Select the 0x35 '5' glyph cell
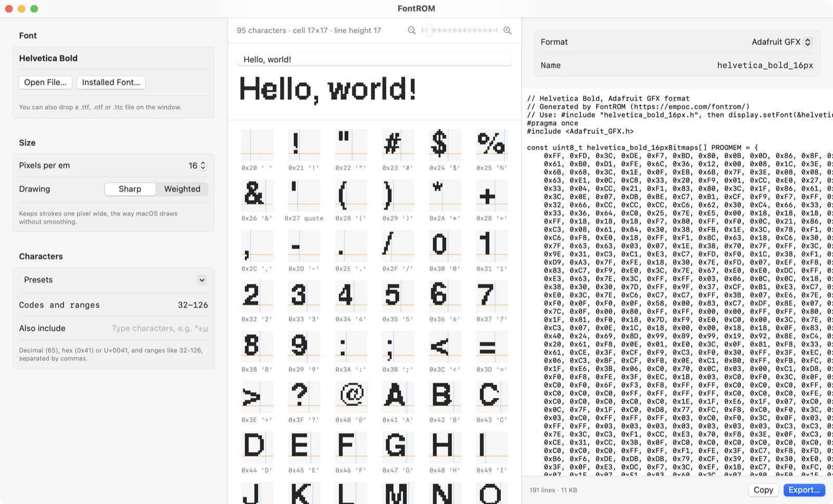Viewport: 833px width, 504px height. 398,302
